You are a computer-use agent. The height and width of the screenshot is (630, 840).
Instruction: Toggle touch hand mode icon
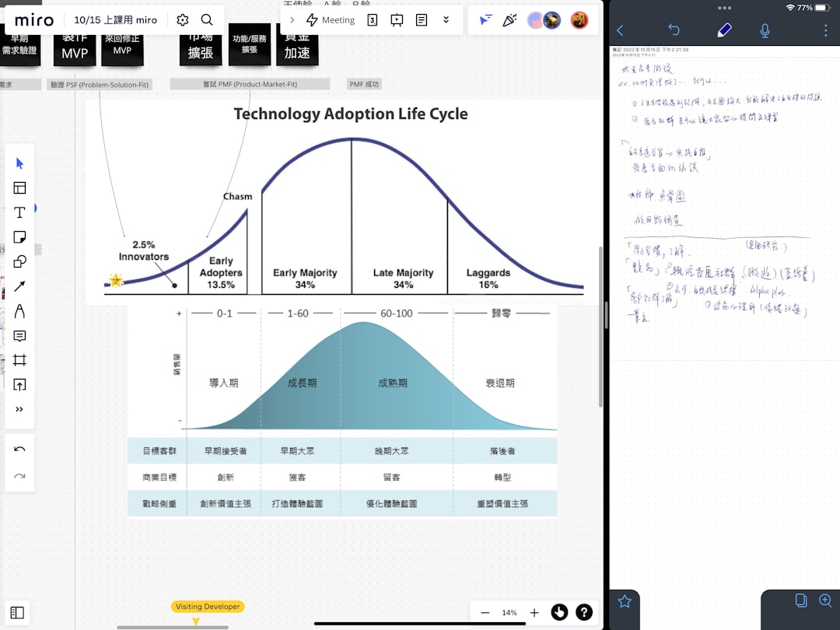[x=559, y=612]
